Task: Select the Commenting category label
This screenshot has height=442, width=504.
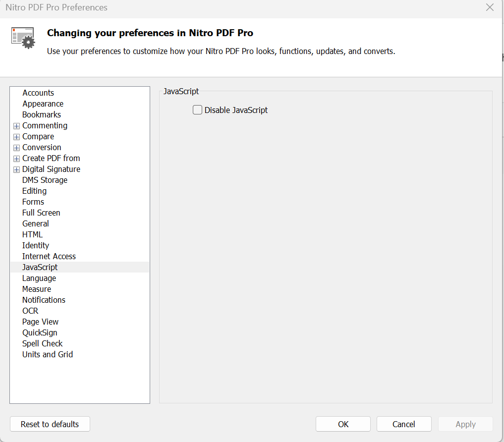Action: [x=45, y=126]
